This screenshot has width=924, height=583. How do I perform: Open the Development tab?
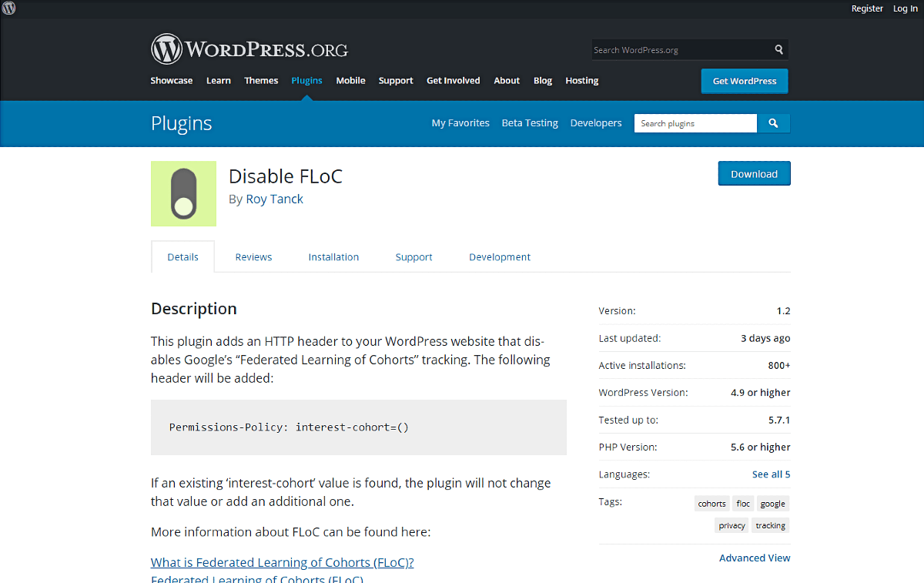(499, 257)
